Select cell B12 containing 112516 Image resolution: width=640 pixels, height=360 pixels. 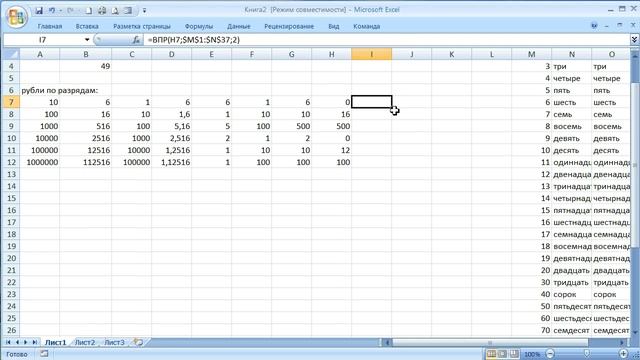coord(85,162)
